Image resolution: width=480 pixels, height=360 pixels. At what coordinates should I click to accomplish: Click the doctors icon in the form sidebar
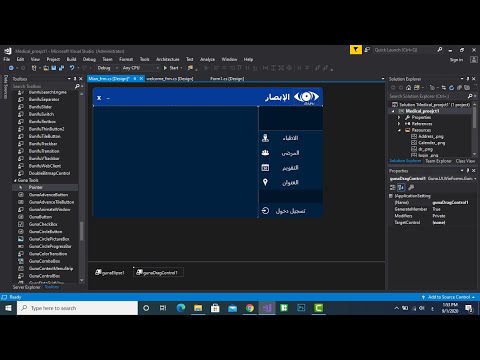(x=265, y=138)
